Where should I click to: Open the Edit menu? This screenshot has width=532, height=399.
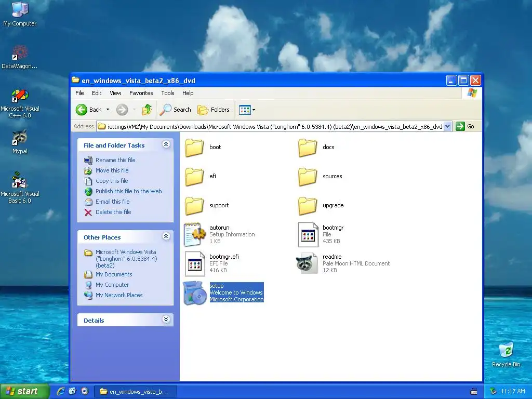click(97, 93)
